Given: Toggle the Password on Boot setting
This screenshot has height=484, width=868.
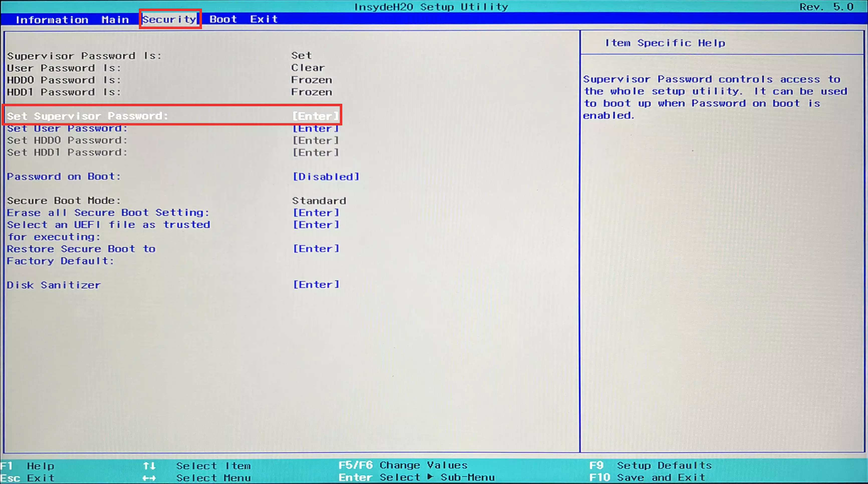Looking at the screenshot, I should tap(325, 177).
